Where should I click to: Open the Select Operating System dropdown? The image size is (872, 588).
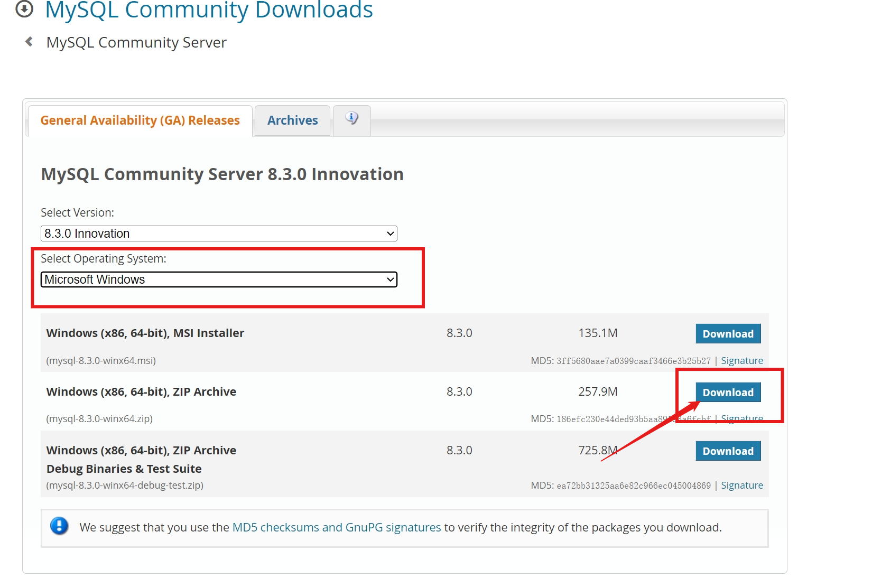219,279
